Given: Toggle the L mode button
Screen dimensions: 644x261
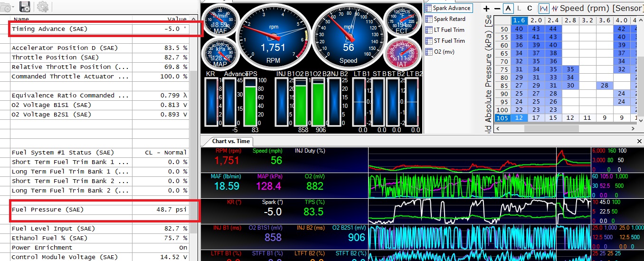Looking at the screenshot, I should point(519,9).
